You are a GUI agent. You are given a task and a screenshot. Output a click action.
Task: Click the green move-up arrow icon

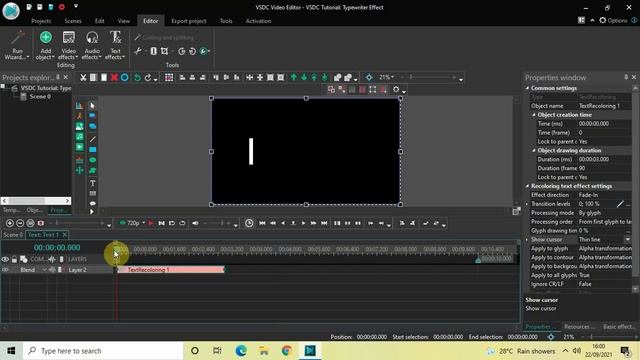tap(293, 77)
